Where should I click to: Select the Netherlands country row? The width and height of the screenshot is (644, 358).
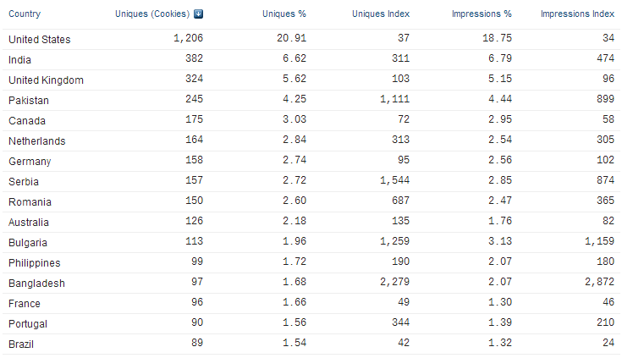point(311,140)
